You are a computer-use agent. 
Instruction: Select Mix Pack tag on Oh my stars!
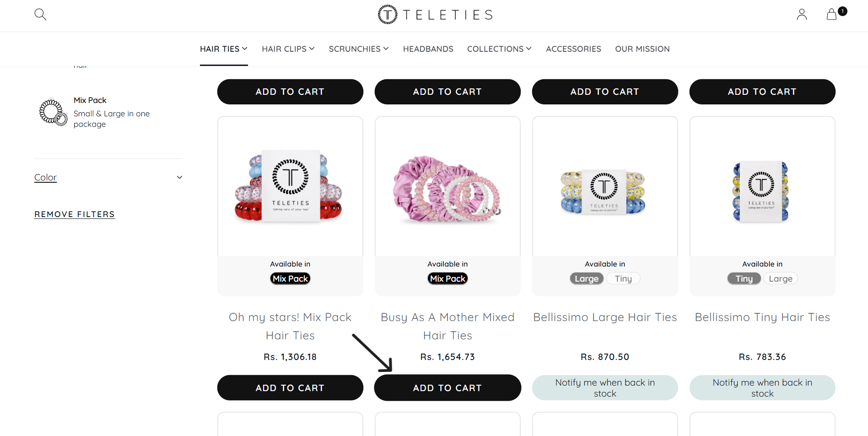click(290, 278)
